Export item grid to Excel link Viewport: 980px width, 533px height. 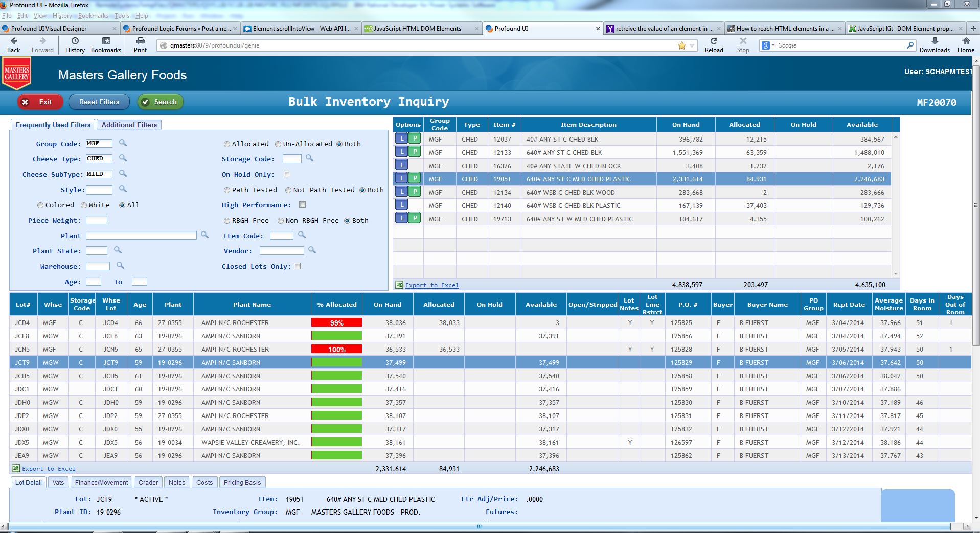[x=431, y=285]
